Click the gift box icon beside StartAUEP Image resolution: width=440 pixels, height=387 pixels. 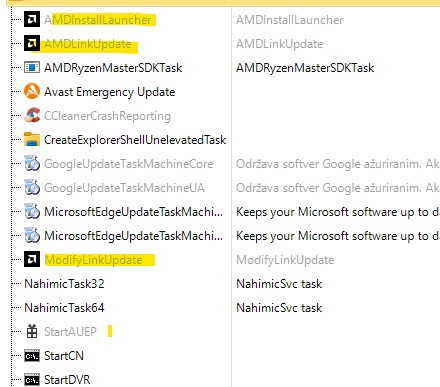[32, 332]
